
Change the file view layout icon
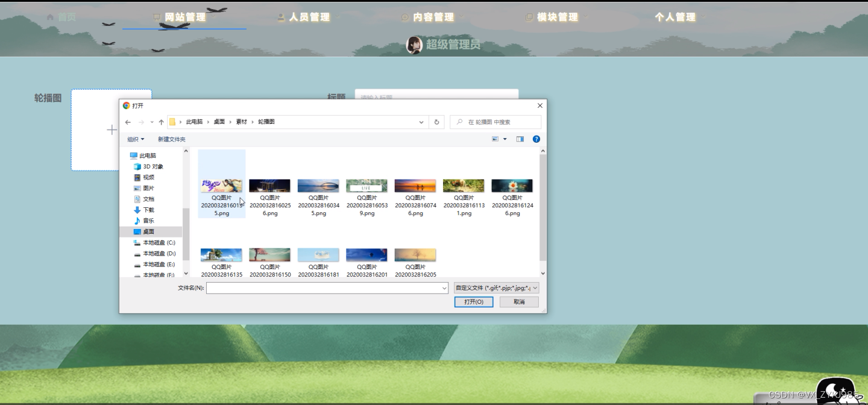495,139
